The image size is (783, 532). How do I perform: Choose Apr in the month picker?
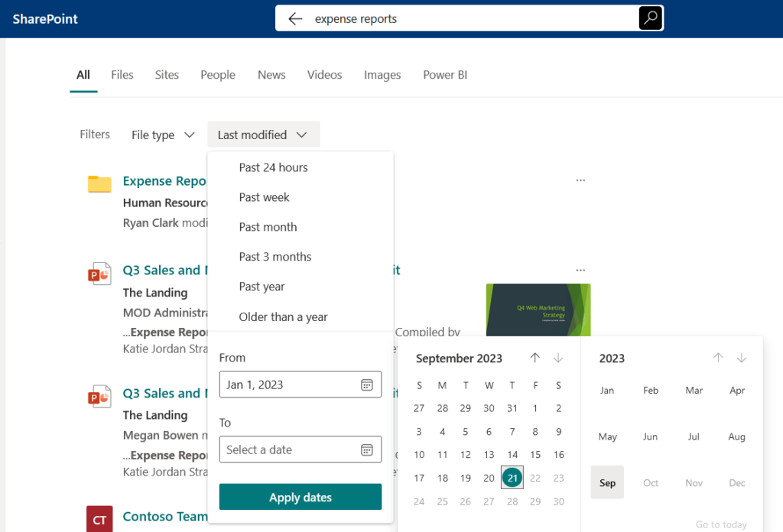click(737, 391)
